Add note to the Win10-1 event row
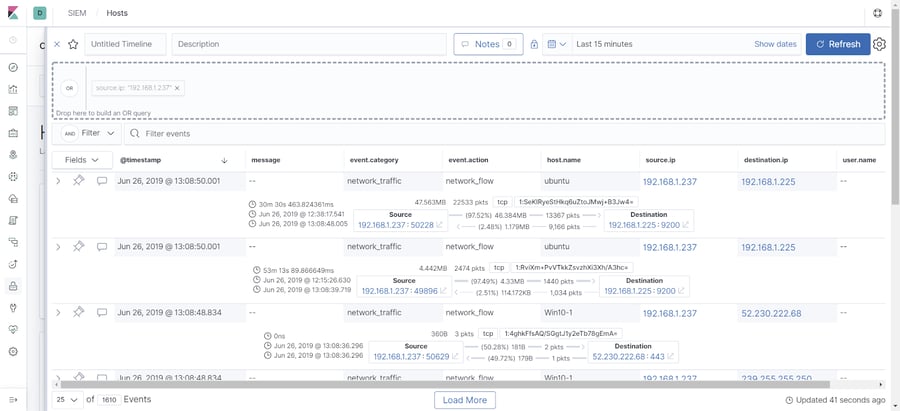The height and width of the screenshot is (411, 900). (102, 312)
